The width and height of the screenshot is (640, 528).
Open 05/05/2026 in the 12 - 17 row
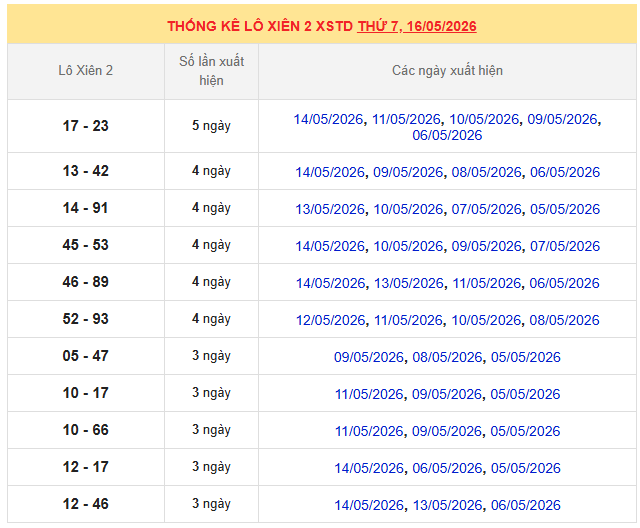[x=526, y=468]
